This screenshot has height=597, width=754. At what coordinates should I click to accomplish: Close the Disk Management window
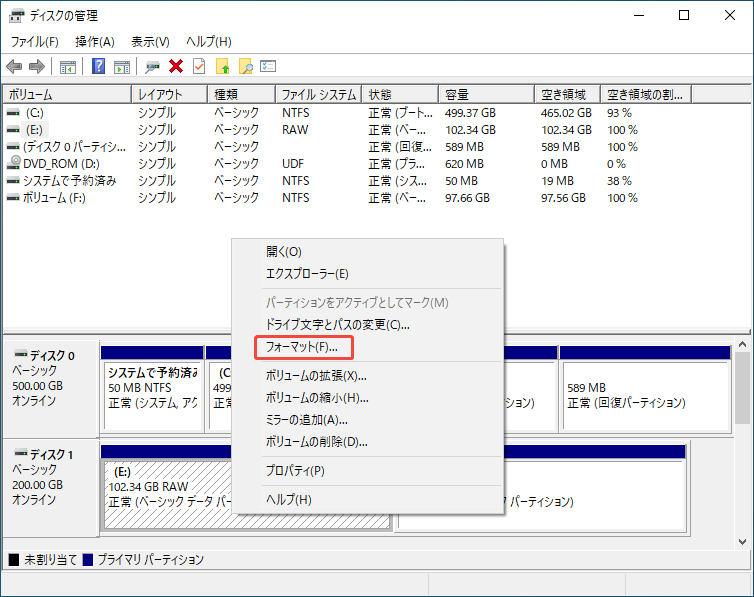pyautogui.click(x=730, y=15)
